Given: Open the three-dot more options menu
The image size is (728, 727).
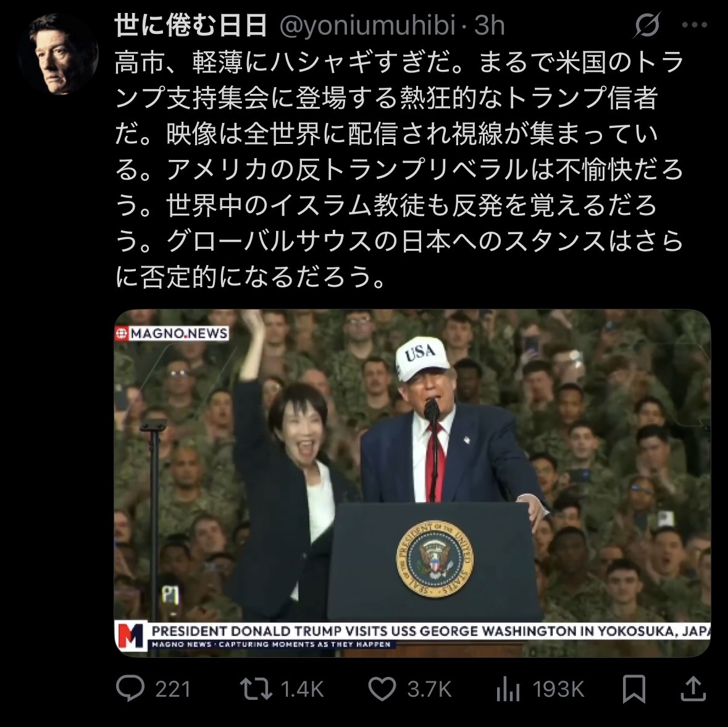Looking at the screenshot, I should tap(695, 25).
